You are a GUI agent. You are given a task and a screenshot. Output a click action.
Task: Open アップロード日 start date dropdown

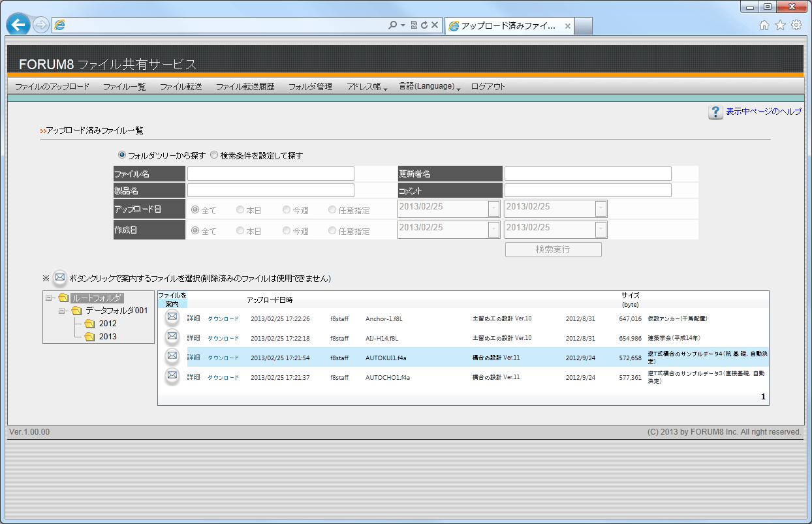point(494,209)
